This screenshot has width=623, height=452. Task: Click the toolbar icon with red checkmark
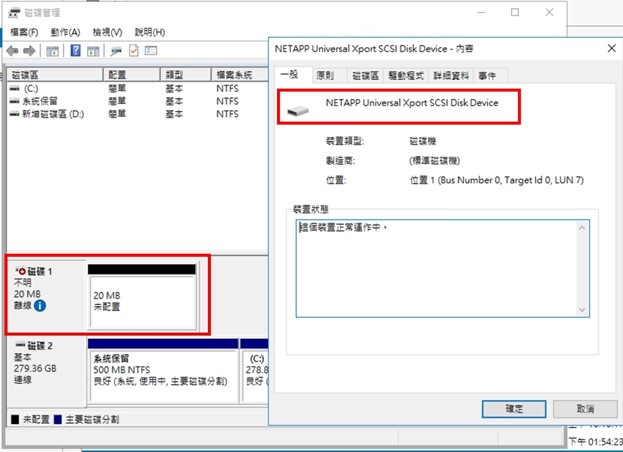134,50
